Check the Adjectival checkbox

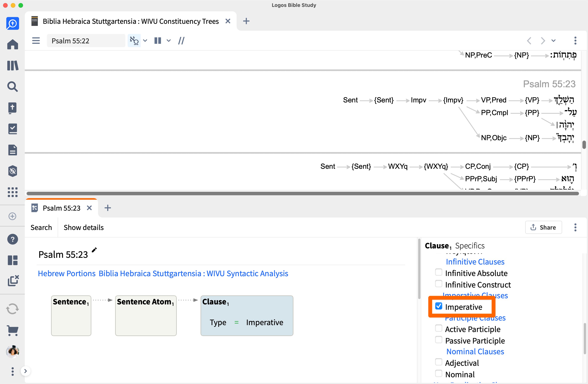(x=438, y=362)
